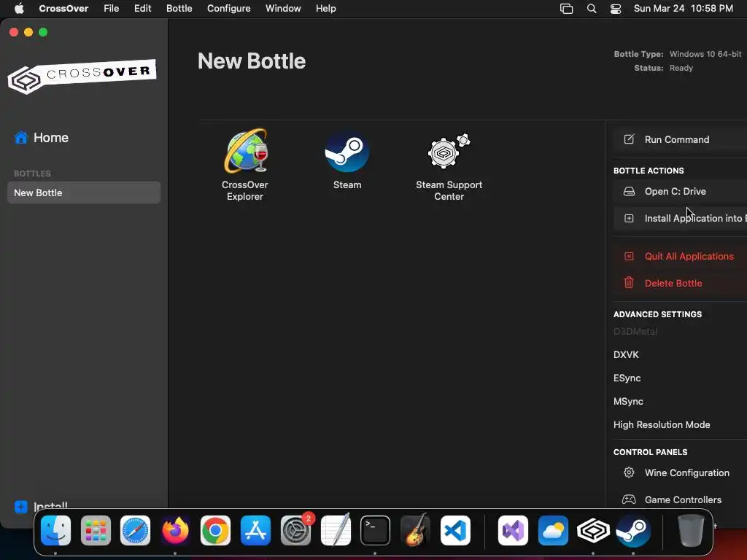Launch the Steam application icon in the bottle
Screen dimensions: 747x560
pos(347,152)
